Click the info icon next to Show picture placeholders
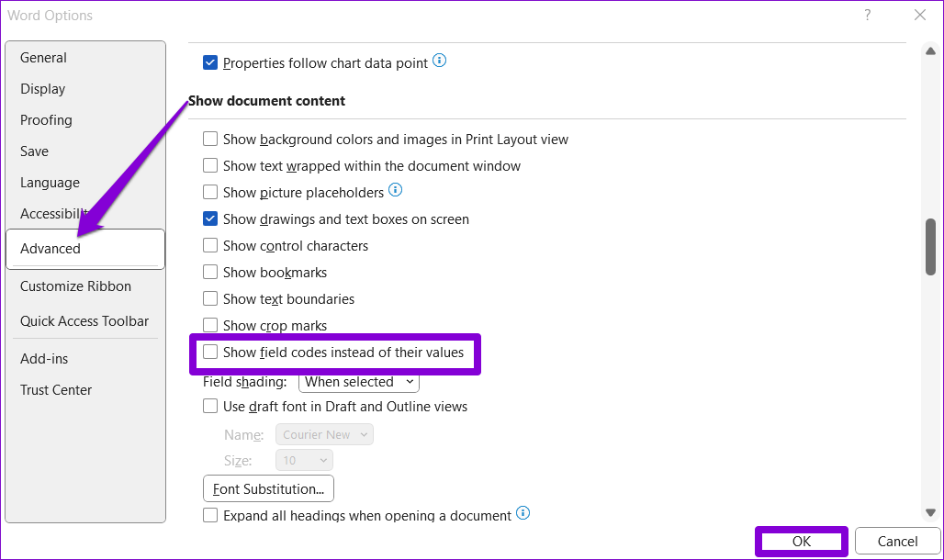944x560 pixels. point(395,190)
